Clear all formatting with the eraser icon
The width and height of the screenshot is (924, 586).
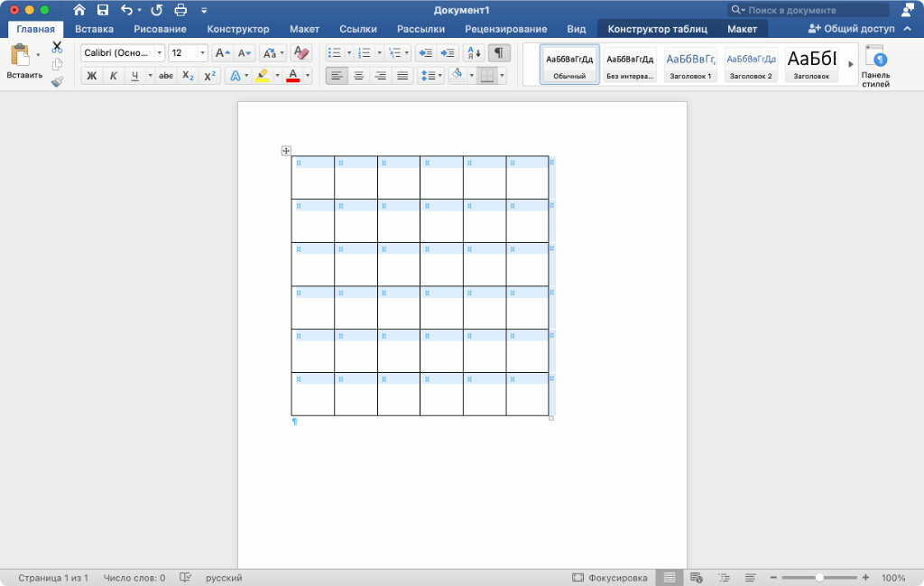pos(301,53)
